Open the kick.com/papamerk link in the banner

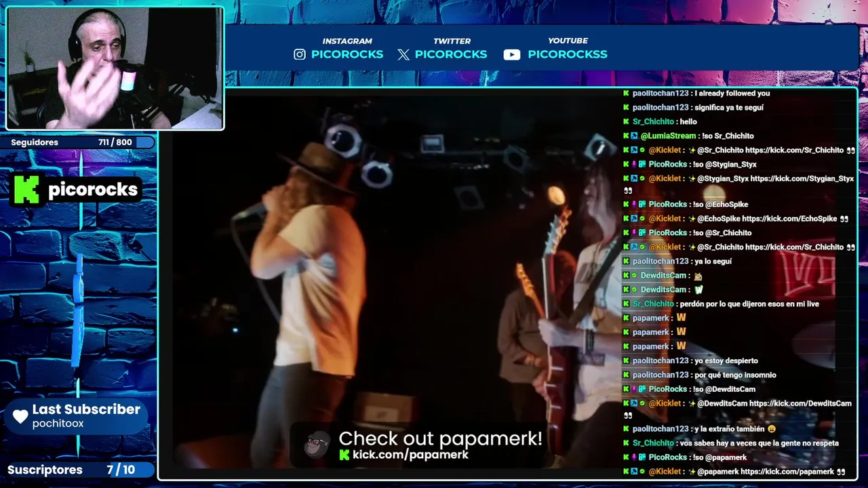point(410,455)
